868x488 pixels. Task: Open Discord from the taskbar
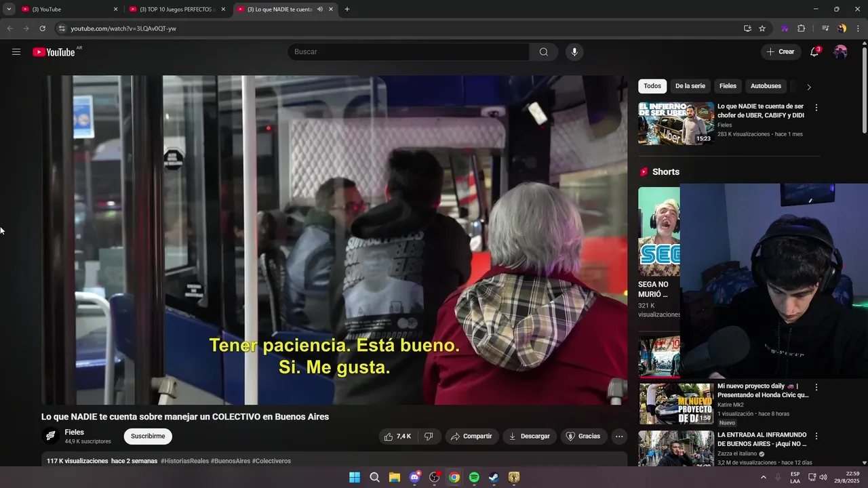414,477
